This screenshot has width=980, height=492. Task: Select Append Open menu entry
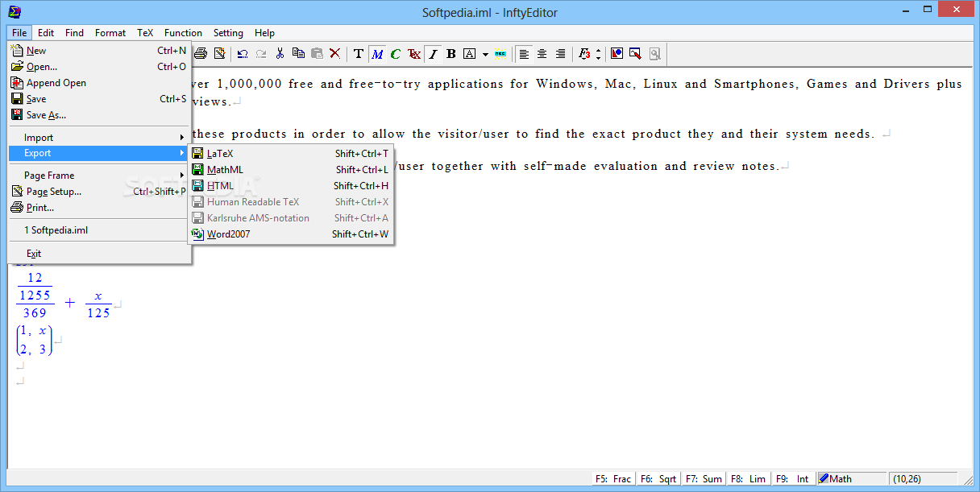pyautogui.click(x=99, y=83)
